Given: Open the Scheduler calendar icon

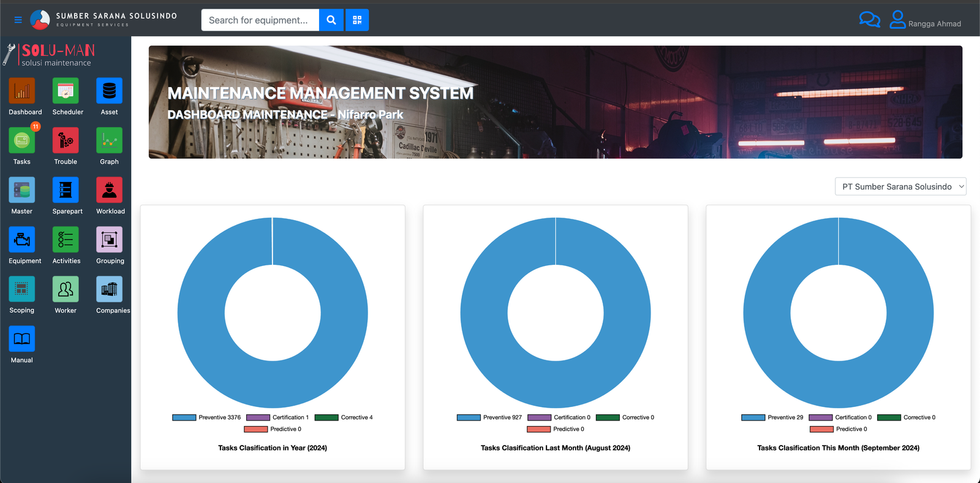Looking at the screenshot, I should coord(66,91).
